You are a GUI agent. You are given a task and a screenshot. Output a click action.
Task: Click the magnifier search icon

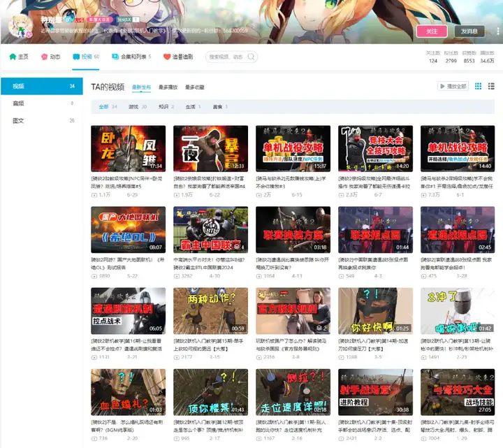(x=251, y=57)
